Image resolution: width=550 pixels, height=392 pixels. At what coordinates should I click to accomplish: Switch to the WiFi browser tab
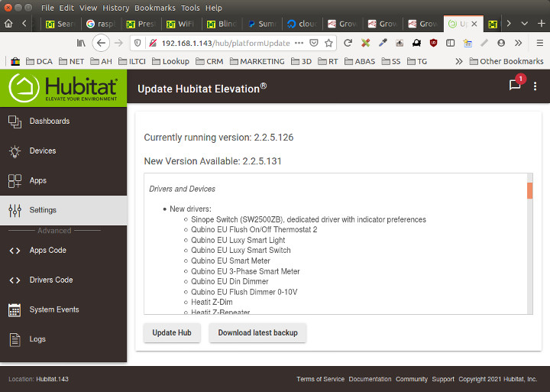click(182, 24)
